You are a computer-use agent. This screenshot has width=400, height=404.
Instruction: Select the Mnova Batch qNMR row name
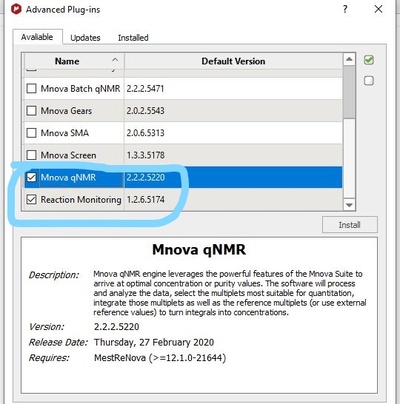[x=80, y=89]
